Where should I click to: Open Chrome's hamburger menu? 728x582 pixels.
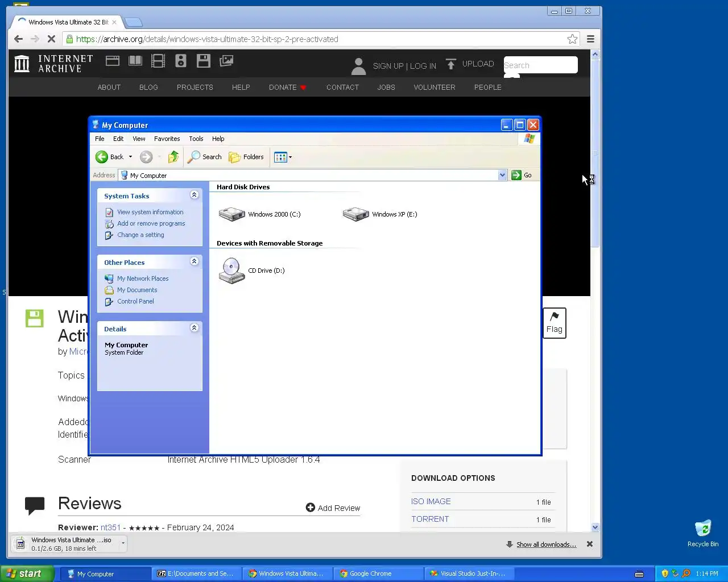click(590, 39)
